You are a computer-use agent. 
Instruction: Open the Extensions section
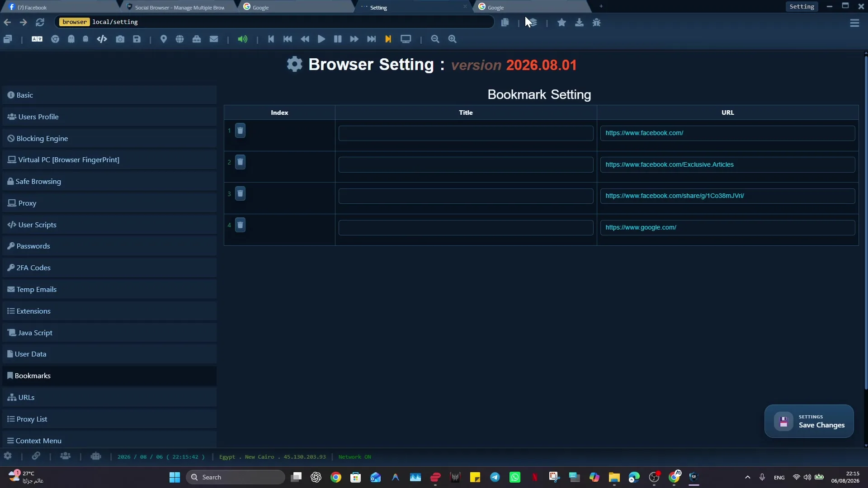coord(109,311)
